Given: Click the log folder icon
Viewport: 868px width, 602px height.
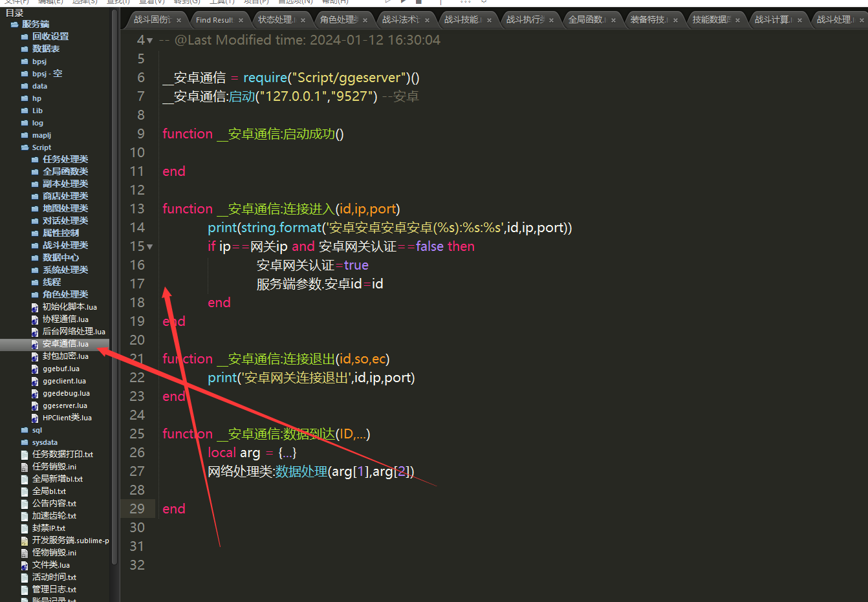Looking at the screenshot, I should [25, 123].
